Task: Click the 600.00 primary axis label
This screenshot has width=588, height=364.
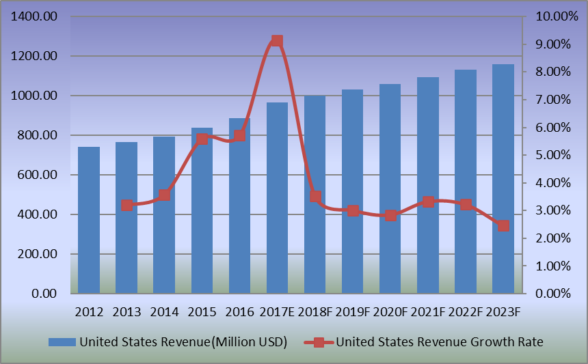Action: 37,175
